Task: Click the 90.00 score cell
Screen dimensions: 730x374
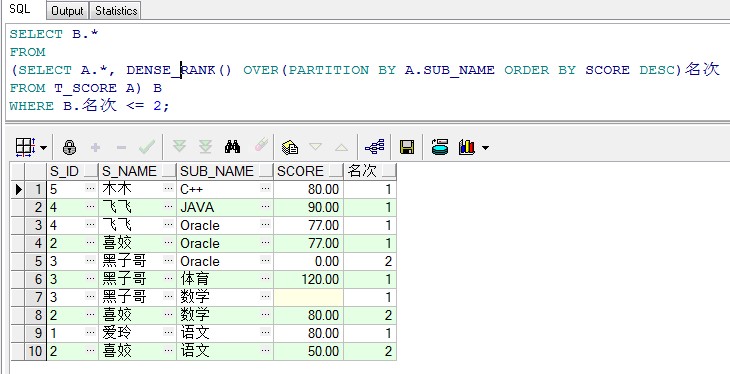Action: 309,207
